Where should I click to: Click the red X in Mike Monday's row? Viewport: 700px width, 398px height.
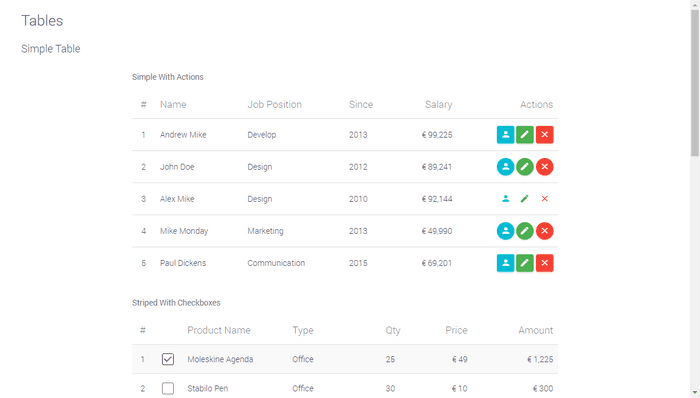pyautogui.click(x=545, y=231)
